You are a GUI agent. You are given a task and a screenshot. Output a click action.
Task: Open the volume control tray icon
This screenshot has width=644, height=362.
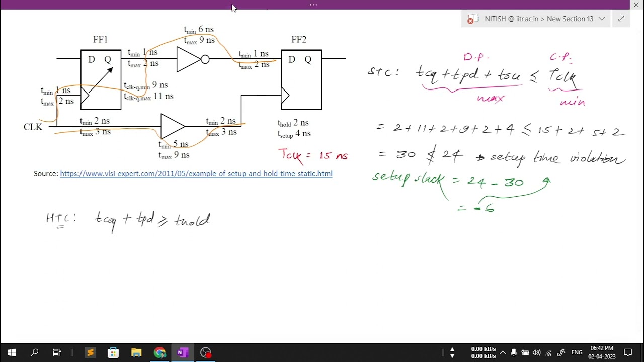536,352
